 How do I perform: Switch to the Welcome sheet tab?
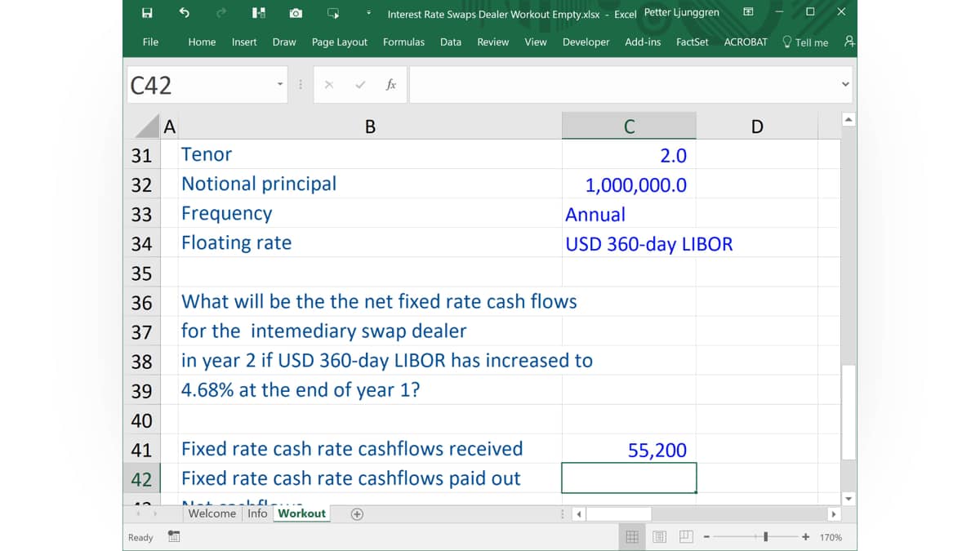tap(212, 513)
